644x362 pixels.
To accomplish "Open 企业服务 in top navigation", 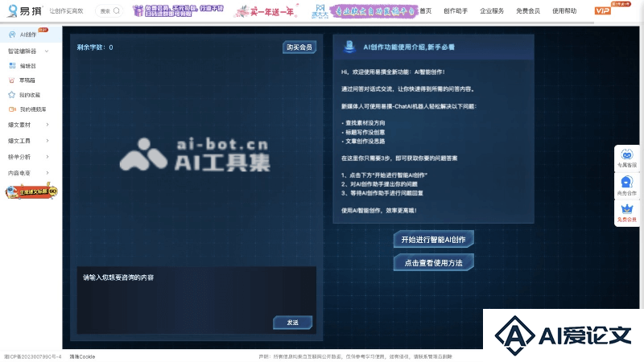I will click(492, 11).
